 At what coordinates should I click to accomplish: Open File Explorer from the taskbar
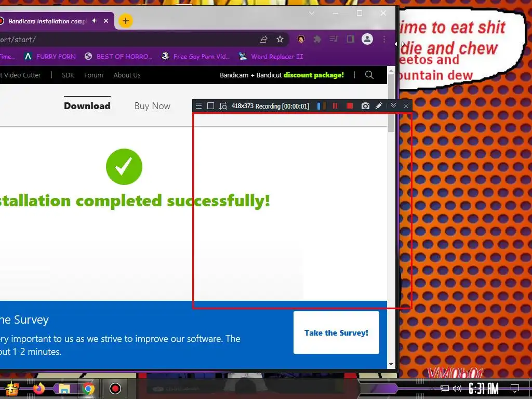tap(64, 389)
